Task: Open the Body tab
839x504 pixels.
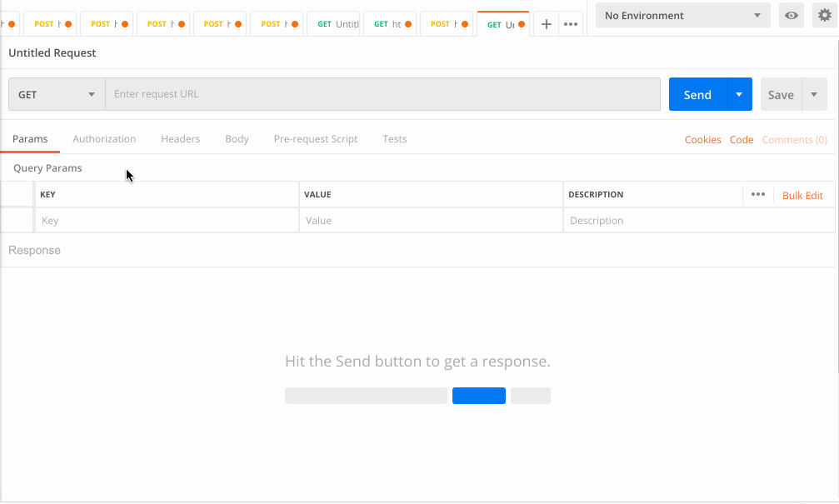Action: click(x=237, y=139)
